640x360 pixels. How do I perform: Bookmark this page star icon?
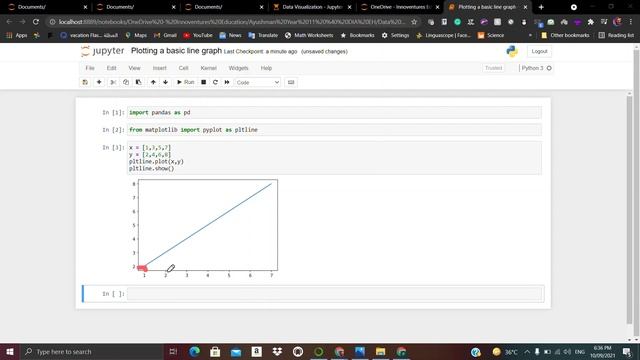click(414, 22)
